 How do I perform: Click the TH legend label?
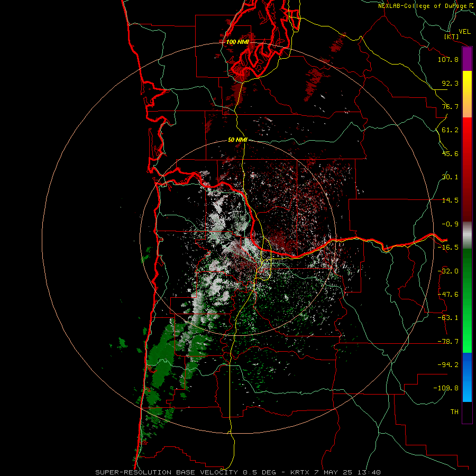(454, 412)
